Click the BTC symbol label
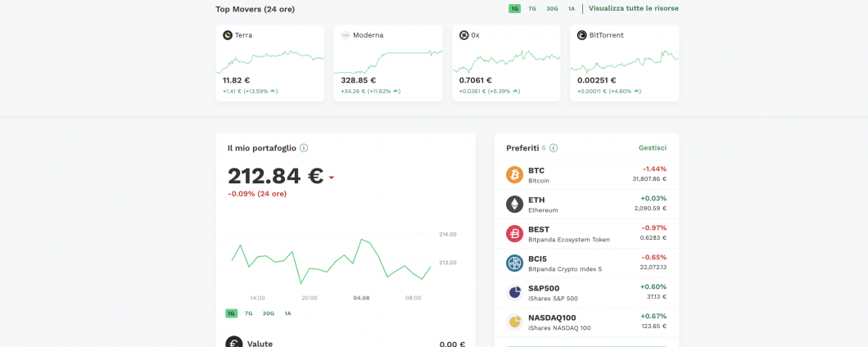The image size is (868, 347). (x=536, y=170)
